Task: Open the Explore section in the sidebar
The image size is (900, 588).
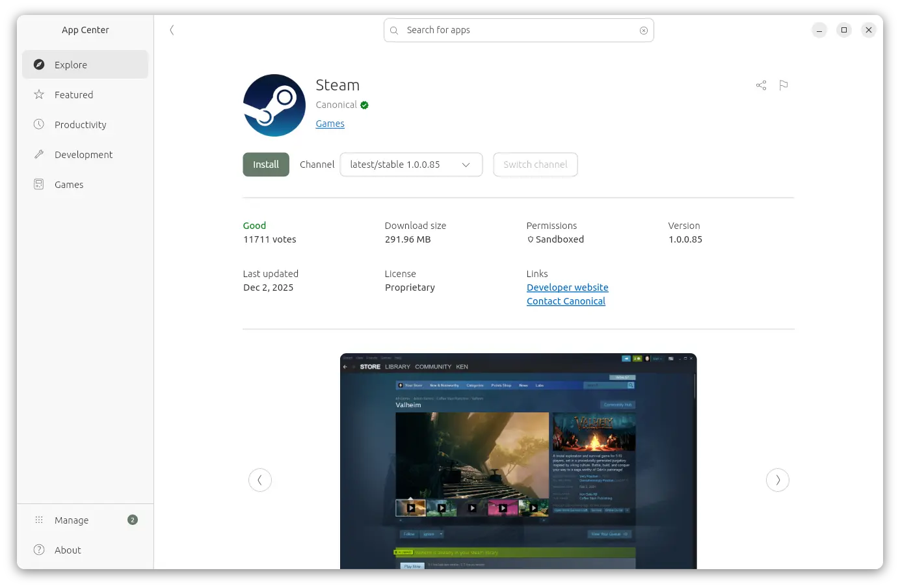Action: [x=85, y=64]
